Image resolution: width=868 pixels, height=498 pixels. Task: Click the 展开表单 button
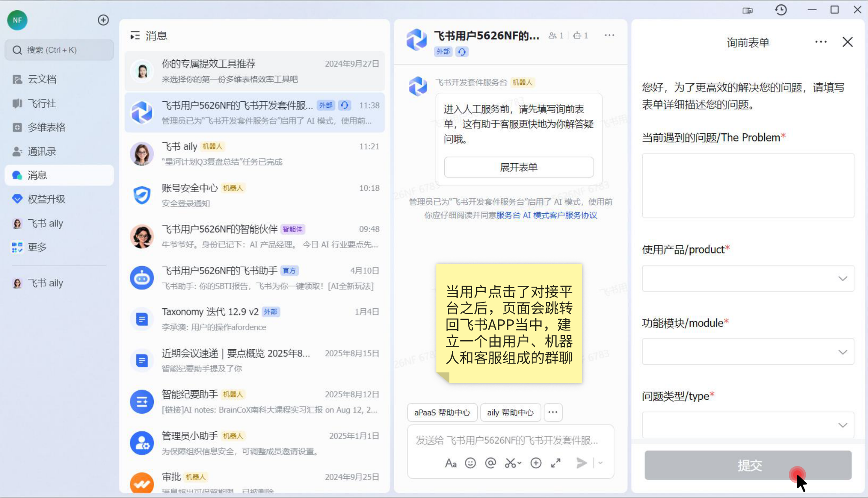pyautogui.click(x=519, y=167)
